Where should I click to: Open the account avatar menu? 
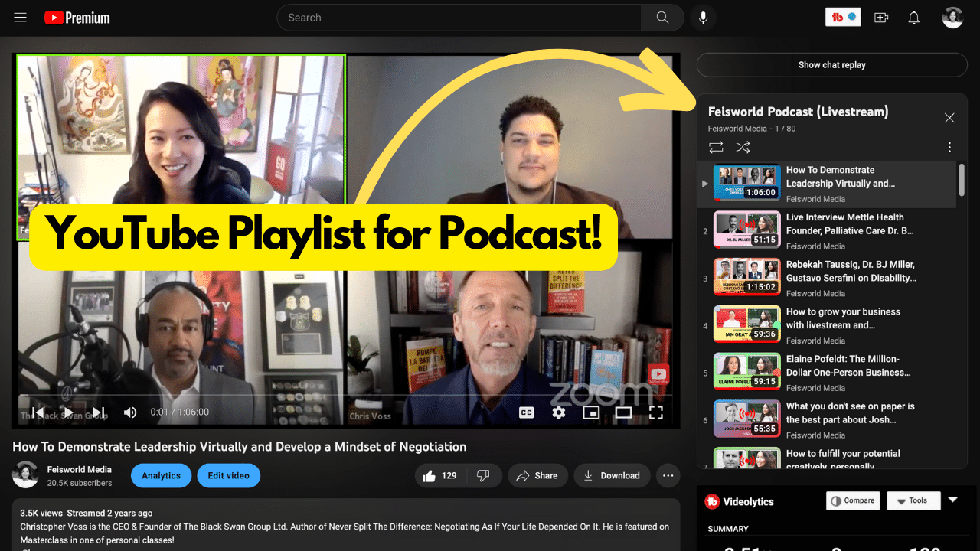pos(952,18)
